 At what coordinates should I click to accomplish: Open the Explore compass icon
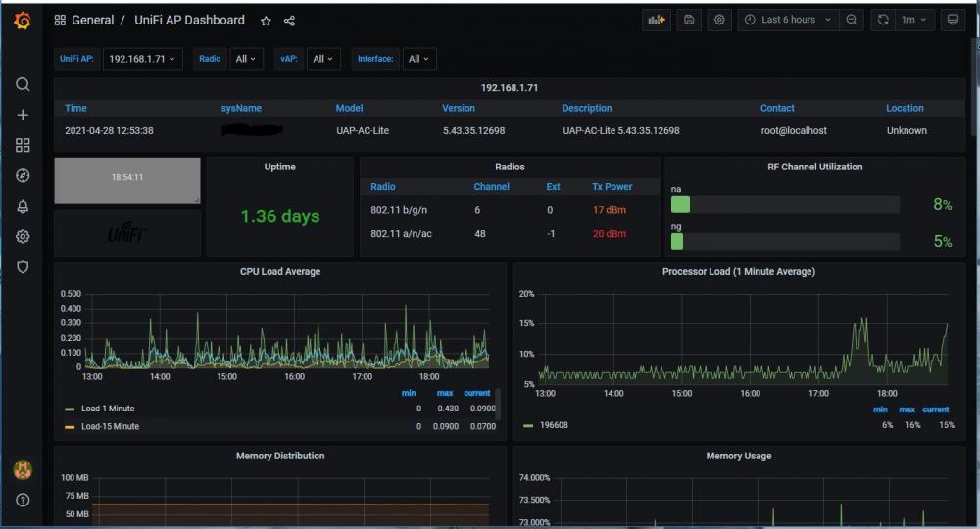[x=23, y=175]
